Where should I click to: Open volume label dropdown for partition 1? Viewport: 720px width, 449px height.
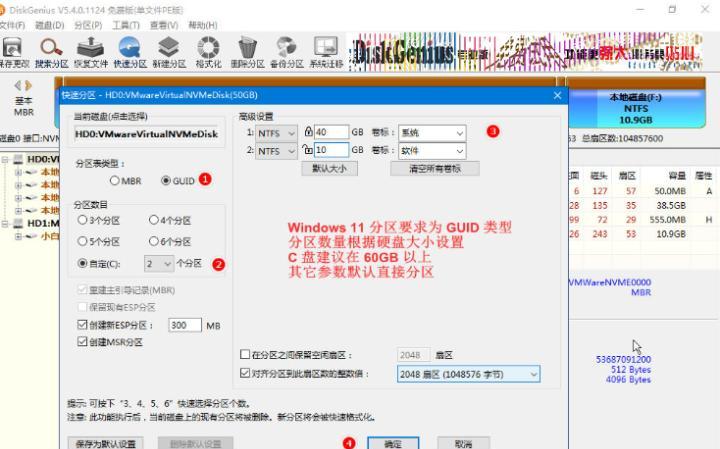pyautogui.click(x=432, y=133)
